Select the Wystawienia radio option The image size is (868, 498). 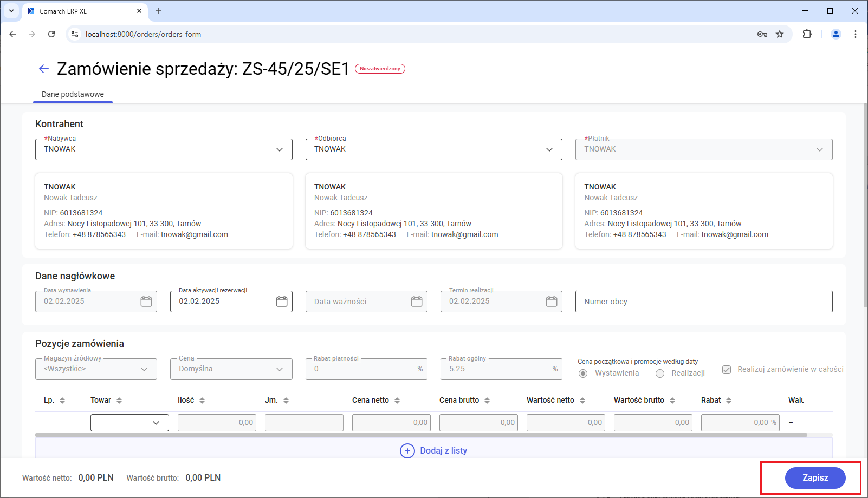point(583,373)
